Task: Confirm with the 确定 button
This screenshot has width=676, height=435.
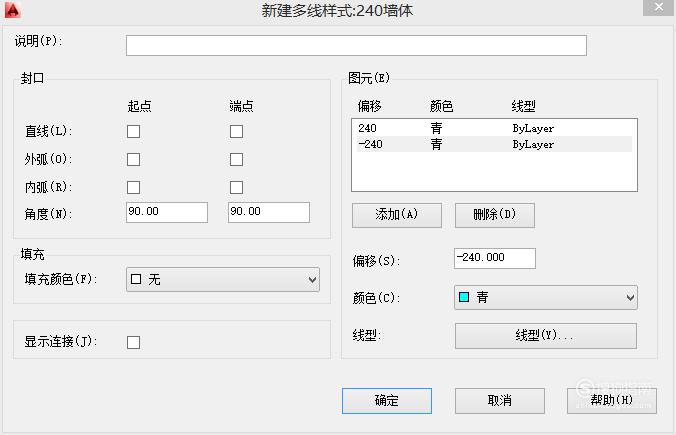Action: point(387,401)
